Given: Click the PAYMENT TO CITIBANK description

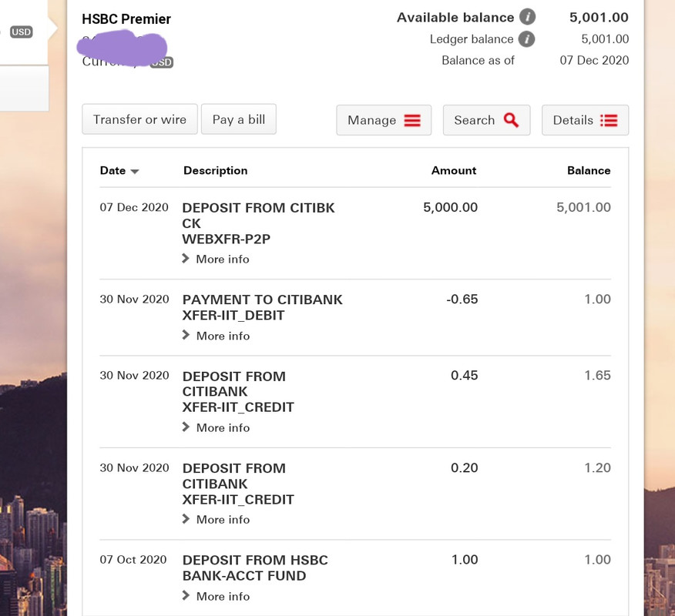Looking at the screenshot, I should (262, 300).
